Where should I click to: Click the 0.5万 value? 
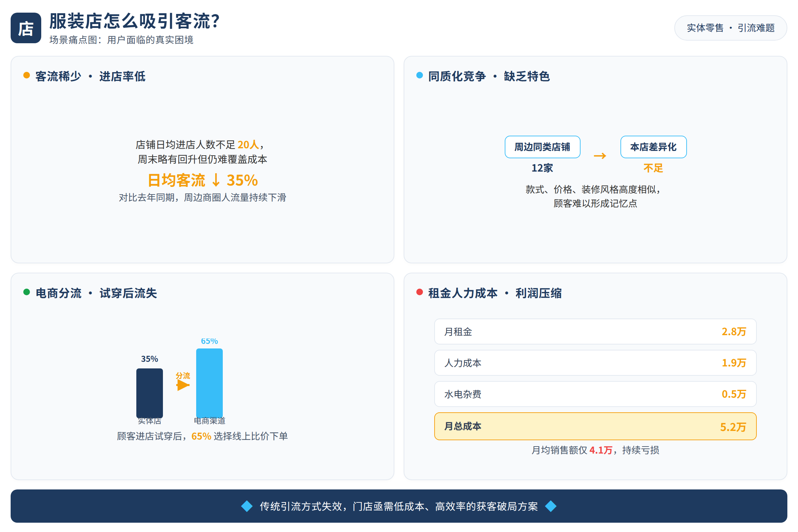coord(733,394)
